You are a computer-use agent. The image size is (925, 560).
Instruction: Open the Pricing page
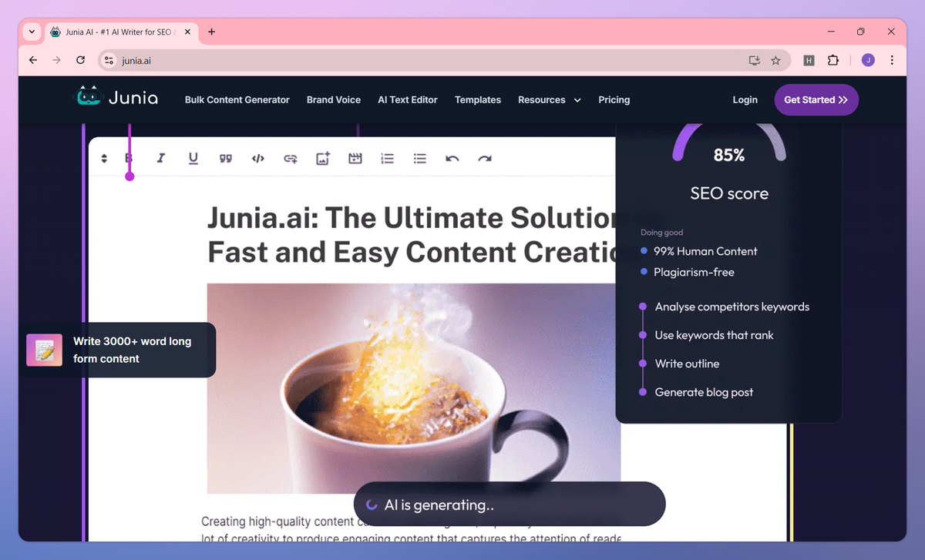614,99
